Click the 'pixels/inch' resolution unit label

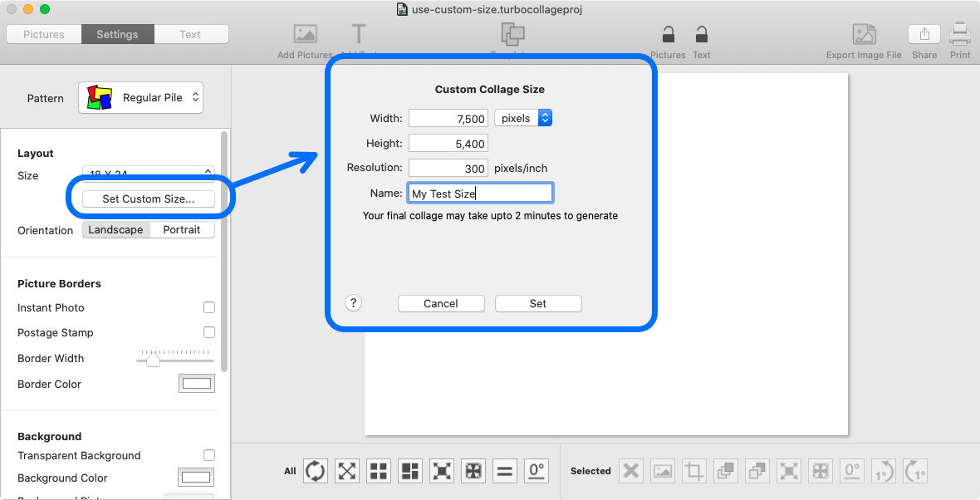click(x=521, y=168)
